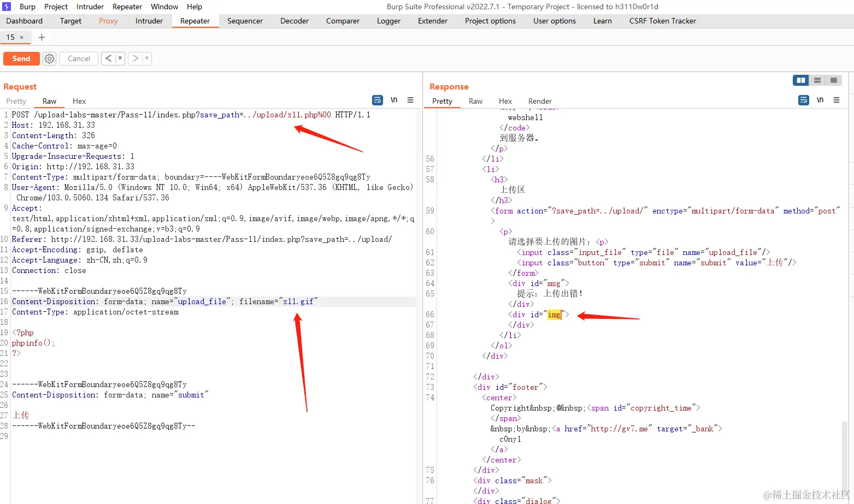Show Request in Hex view
854x504 pixels.
point(79,101)
